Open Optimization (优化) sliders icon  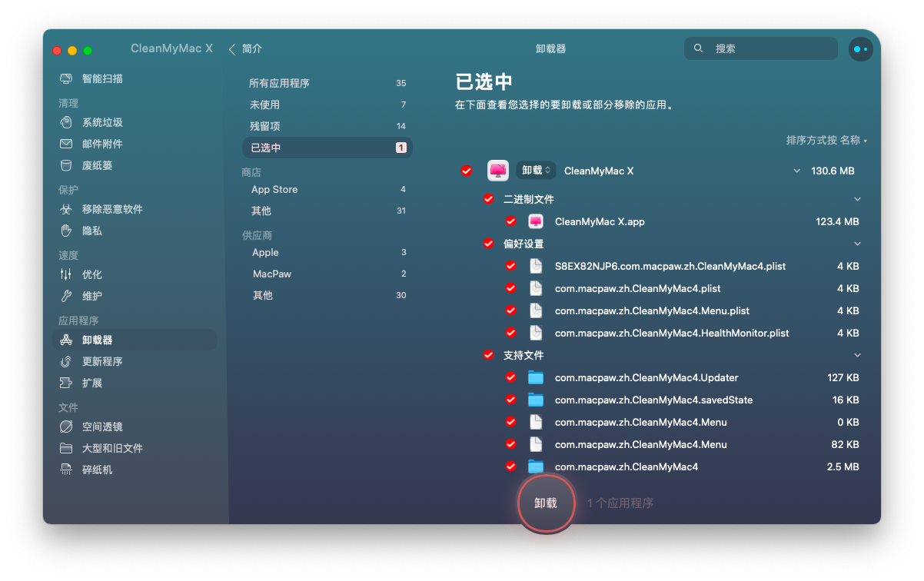point(66,274)
